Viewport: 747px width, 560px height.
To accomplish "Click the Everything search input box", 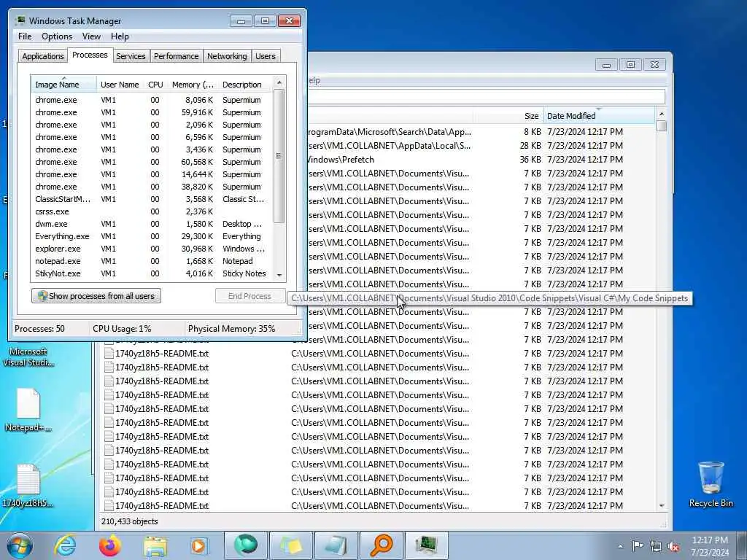I will [x=486, y=97].
